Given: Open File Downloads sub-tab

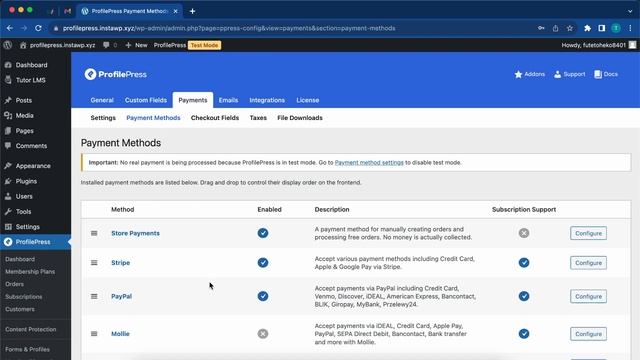Looking at the screenshot, I should [x=300, y=118].
